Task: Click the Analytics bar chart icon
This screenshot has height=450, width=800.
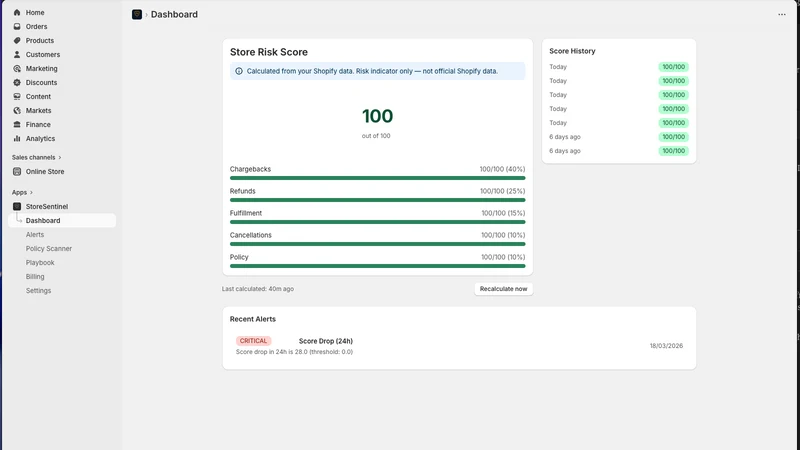Action: (17, 138)
